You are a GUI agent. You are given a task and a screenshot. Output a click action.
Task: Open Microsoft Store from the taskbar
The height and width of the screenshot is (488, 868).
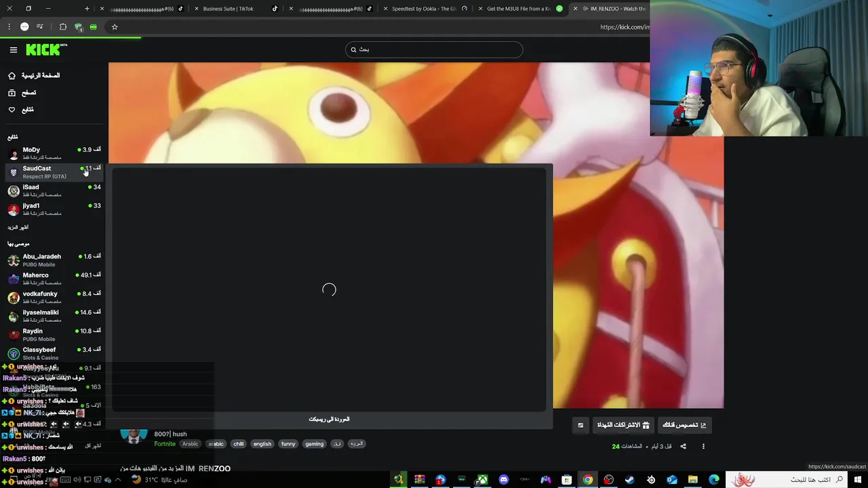click(566, 480)
